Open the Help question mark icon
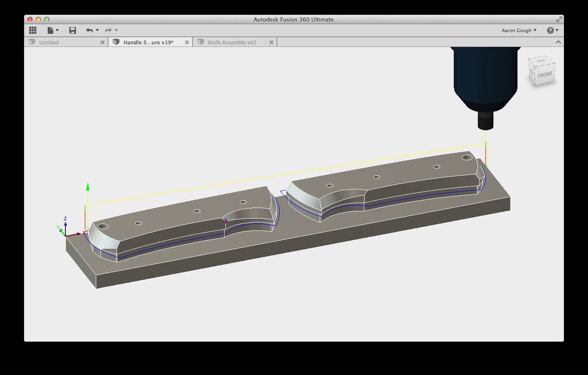588x375 pixels. pyautogui.click(x=550, y=30)
